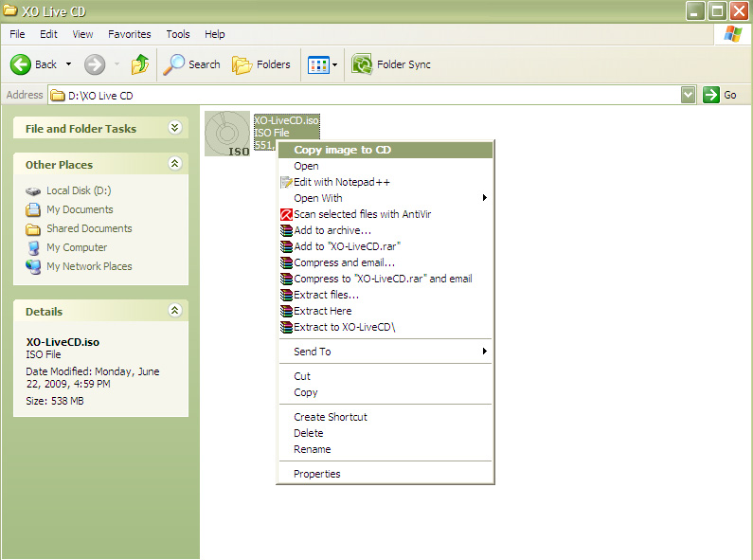Choose Rename in the context menu
The height and width of the screenshot is (560, 753).
(385, 449)
